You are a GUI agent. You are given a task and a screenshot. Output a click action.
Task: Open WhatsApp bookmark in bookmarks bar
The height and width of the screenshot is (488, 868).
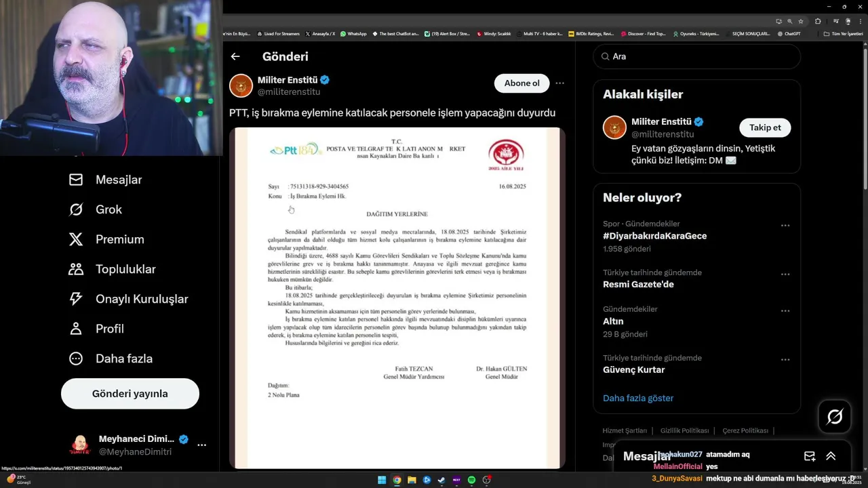coord(353,34)
